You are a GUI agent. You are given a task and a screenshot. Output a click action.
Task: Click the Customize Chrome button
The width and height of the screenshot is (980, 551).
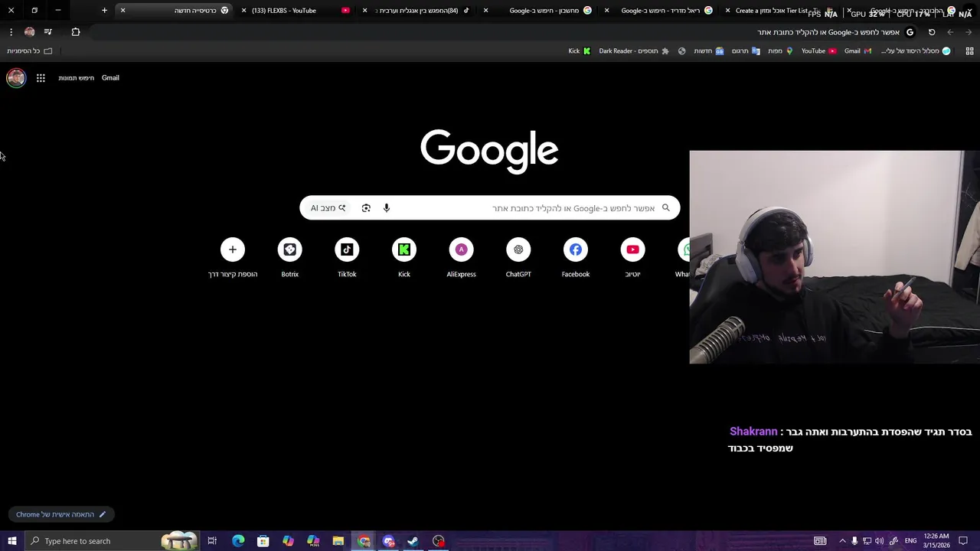61,514
